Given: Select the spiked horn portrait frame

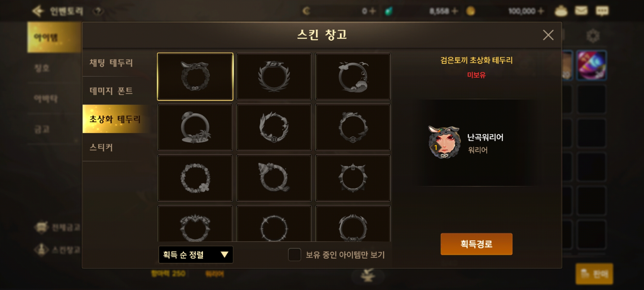Looking at the screenshot, I should 353,178.
